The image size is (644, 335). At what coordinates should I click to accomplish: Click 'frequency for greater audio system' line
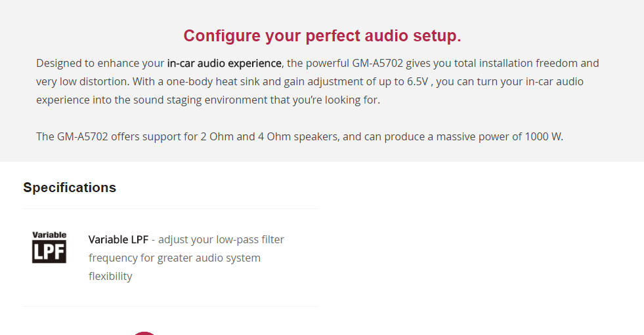pyautogui.click(x=175, y=258)
